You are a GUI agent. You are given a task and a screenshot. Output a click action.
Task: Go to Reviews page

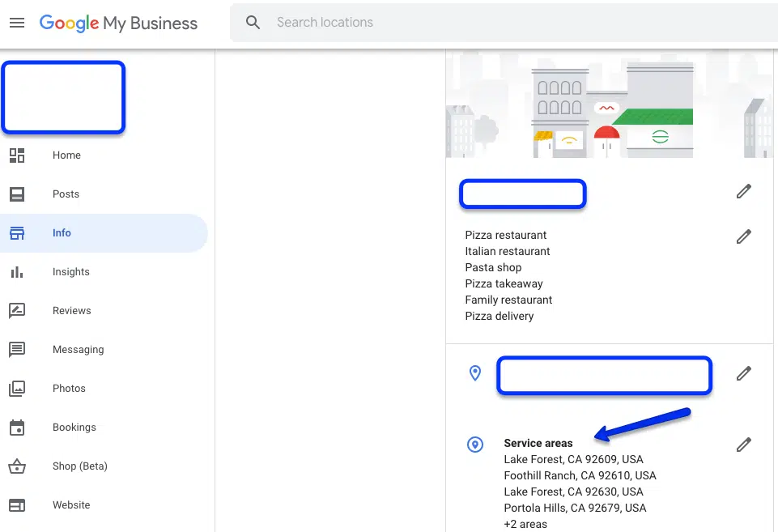coord(71,311)
